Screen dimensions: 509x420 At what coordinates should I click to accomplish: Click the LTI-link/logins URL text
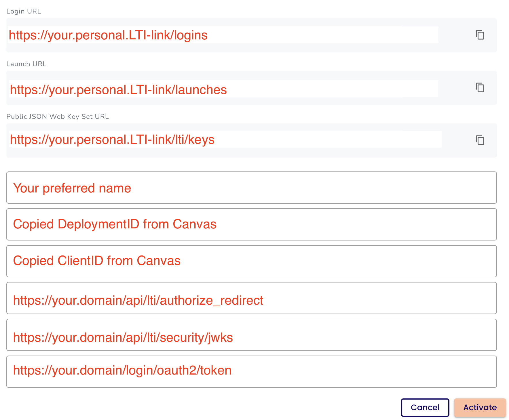pos(108,35)
